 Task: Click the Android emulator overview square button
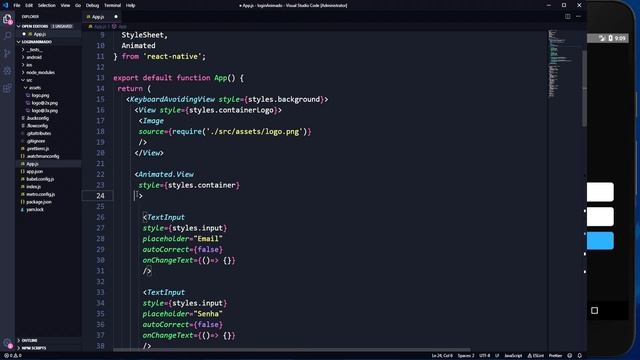tap(594, 311)
